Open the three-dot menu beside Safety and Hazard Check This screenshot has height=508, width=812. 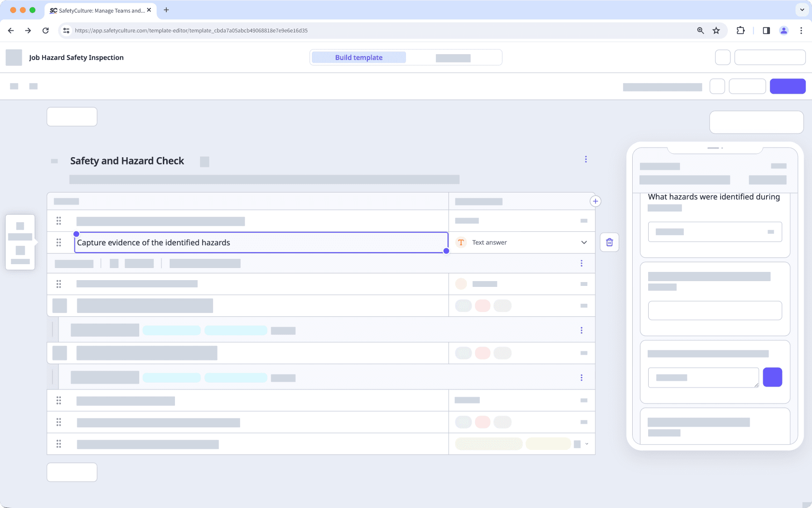click(586, 159)
